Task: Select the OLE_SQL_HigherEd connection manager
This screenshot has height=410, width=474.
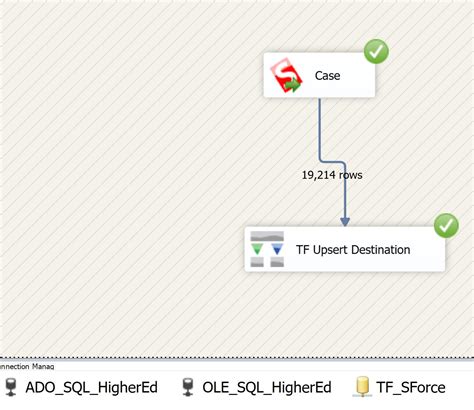Action: coord(257,387)
